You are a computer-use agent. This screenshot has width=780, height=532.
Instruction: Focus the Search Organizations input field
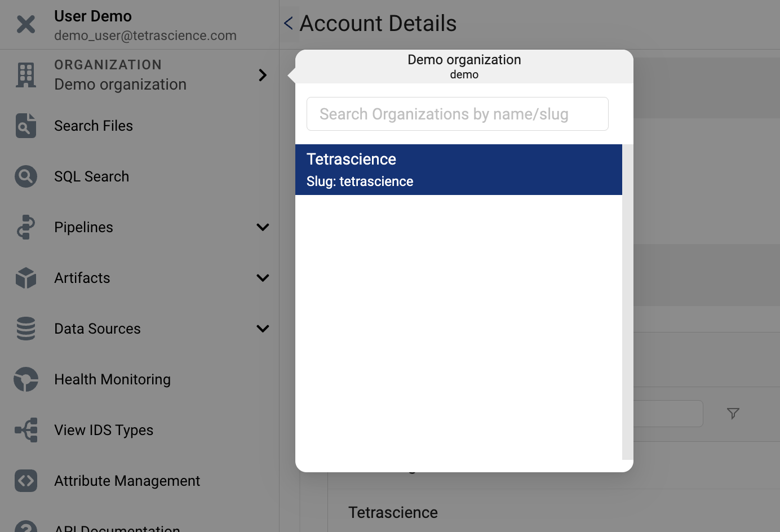pyautogui.click(x=458, y=114)
